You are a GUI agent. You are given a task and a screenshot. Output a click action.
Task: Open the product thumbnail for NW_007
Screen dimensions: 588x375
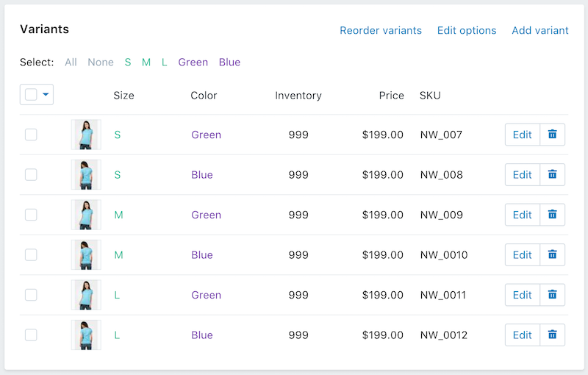click(x=86, y=135)
